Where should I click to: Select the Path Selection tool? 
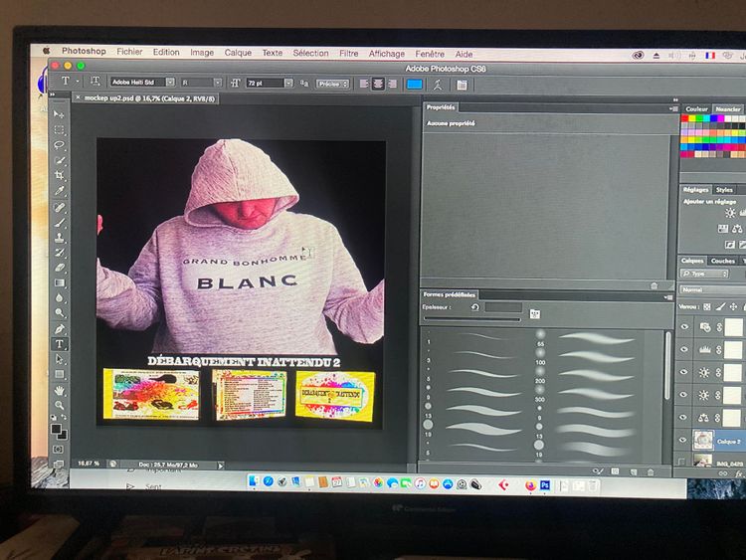coord(59,359)
